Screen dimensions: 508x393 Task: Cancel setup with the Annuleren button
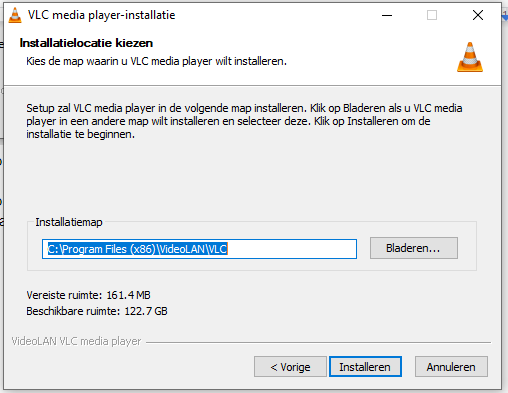pyautogui.click(x=451, y=367)
